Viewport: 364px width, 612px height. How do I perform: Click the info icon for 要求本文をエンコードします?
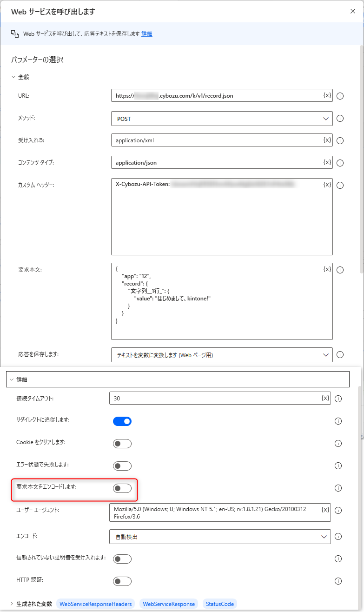[x=338, y=488]
